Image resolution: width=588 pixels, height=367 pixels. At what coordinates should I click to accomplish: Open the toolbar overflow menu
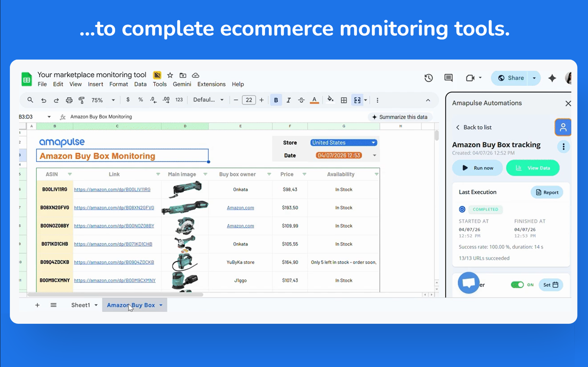tap(377, 100)
